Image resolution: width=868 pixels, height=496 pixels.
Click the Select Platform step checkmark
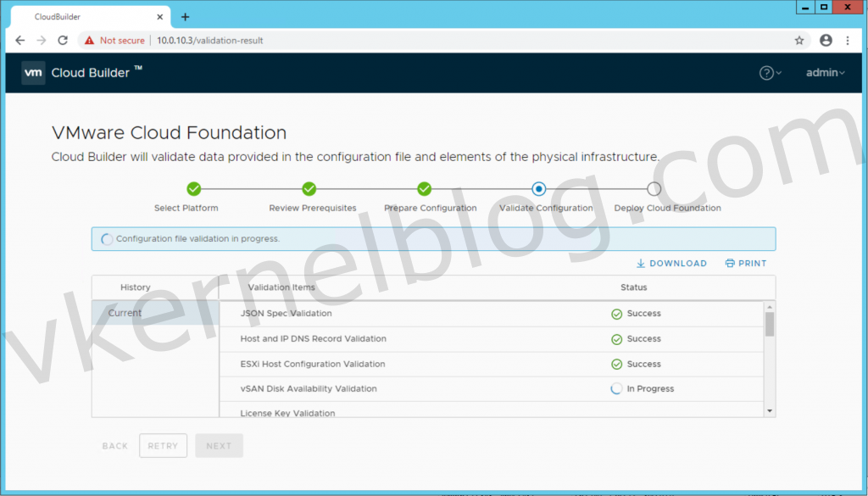click(x=193, y=189)
